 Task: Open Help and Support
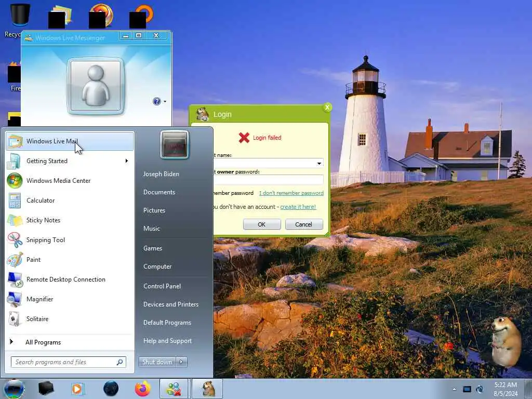tap(167, 341)
